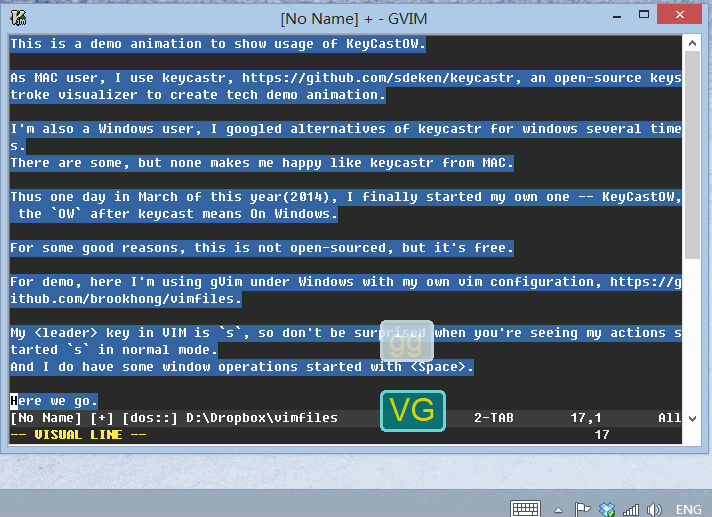Click the '2-TAB' status line entry
Image resolution: width=712 pixels, height=517 pixels.
494,418
